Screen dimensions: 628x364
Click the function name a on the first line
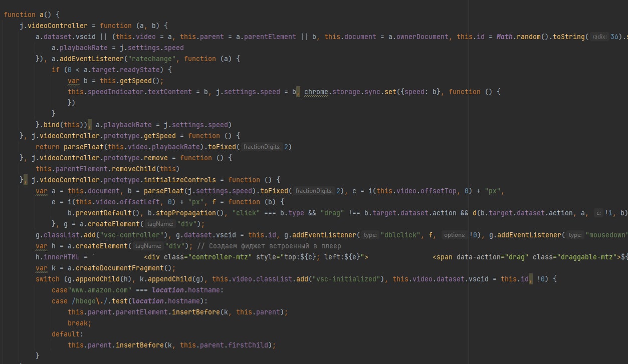(x=42, y=15)
